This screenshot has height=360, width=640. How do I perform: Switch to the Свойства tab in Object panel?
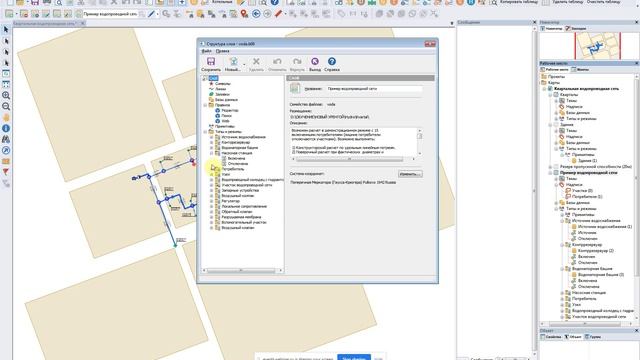[x=551, y=337]
